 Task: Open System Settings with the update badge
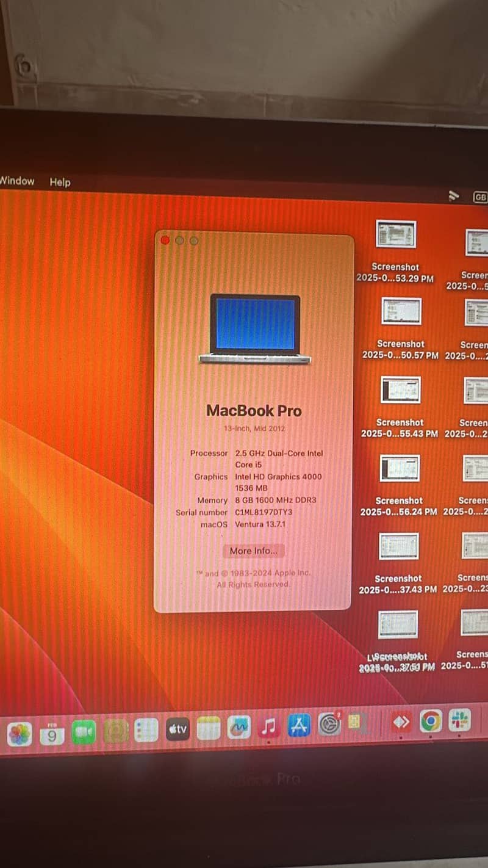(x=329, y=725)
